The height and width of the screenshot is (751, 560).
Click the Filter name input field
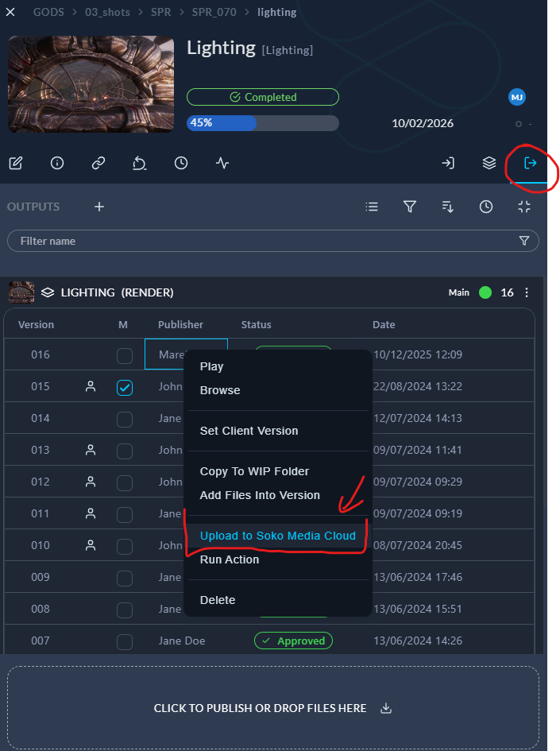[x=273, y=241]
